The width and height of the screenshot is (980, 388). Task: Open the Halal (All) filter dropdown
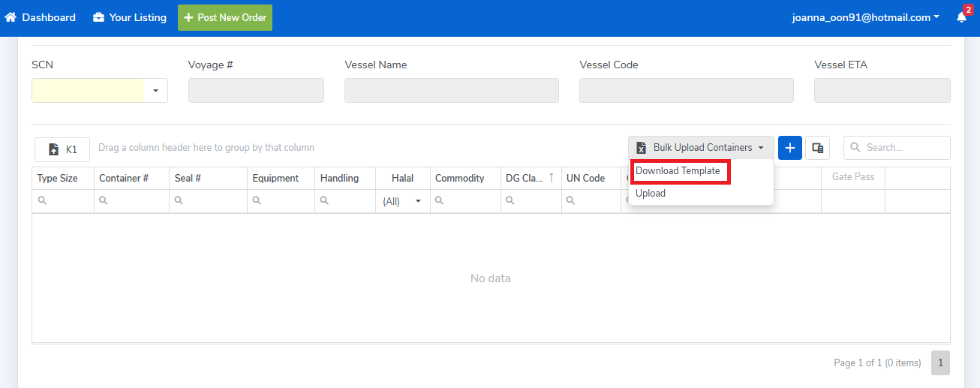(417, 201)
